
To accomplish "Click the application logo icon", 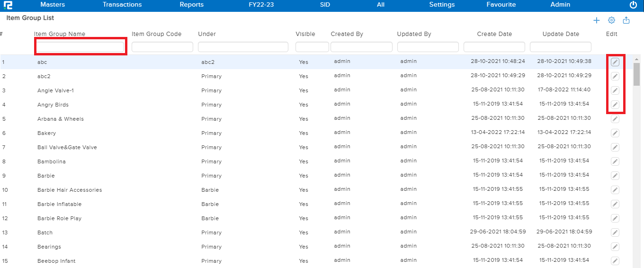I will [x=8, y=5].
